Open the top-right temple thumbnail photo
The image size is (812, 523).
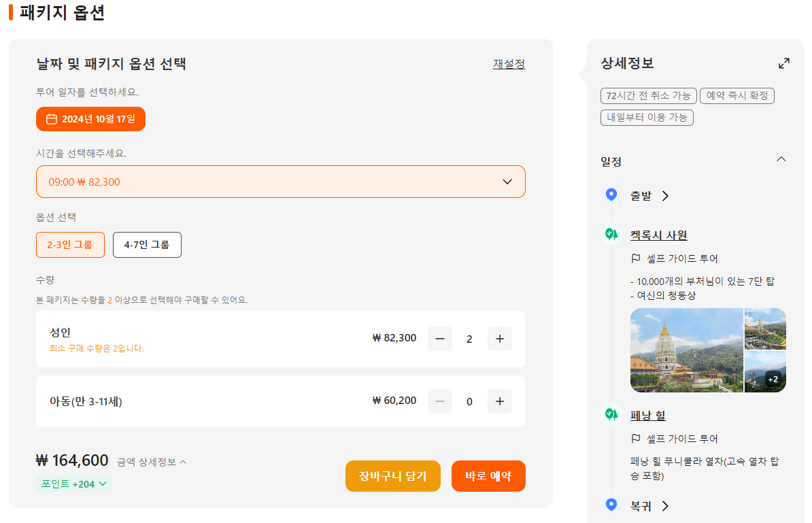[x=765, y=328]
